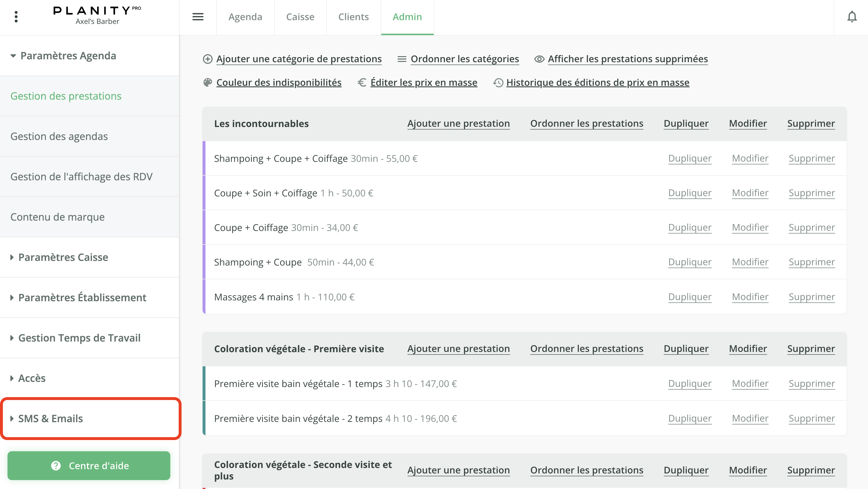Click the euro icon for mass price editing
The image size is (868, 489).
[362, 82]
